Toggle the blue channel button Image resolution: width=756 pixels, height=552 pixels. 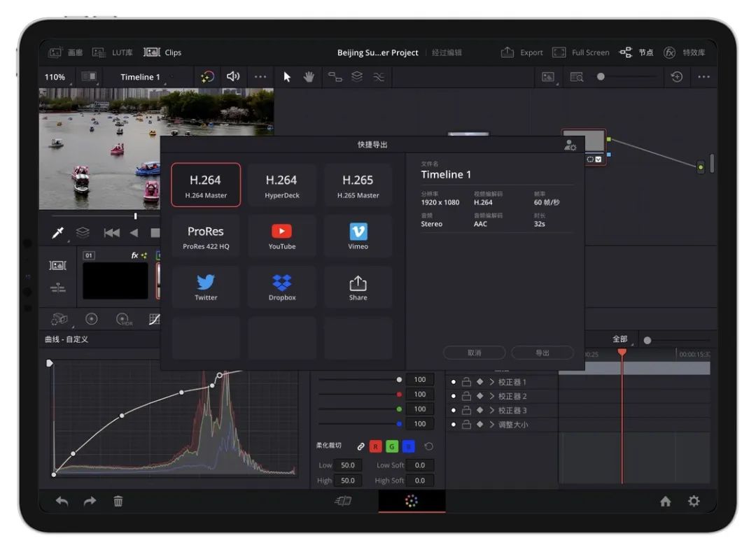point(408,446)
